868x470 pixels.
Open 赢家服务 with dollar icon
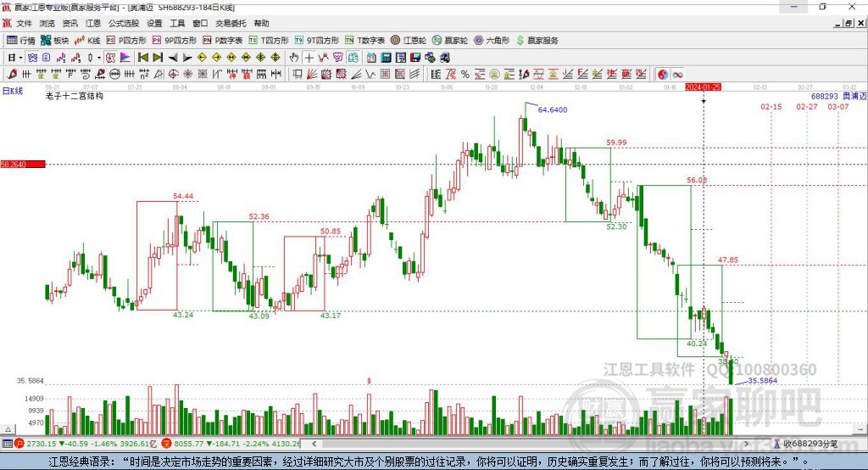(537, 41)
